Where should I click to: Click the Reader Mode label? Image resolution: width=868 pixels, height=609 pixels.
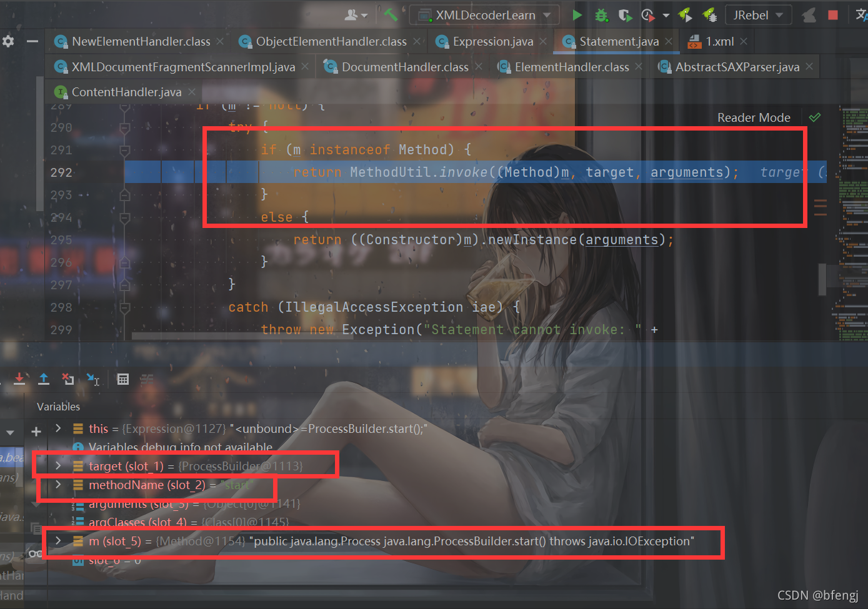point(754,117)
